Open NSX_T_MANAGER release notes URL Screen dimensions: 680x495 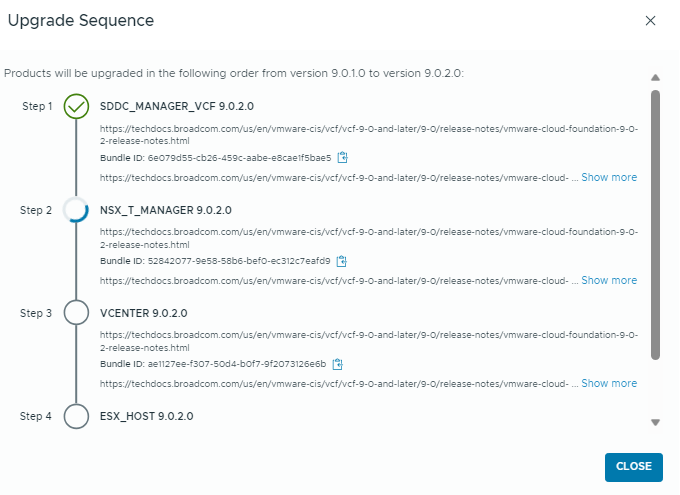[x=368, y=237]
